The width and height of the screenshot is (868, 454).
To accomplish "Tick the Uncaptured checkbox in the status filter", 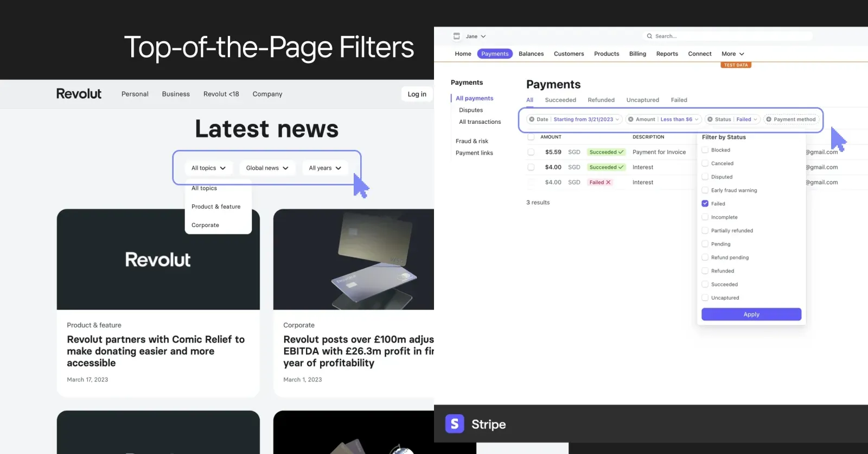I will [705, 298].
